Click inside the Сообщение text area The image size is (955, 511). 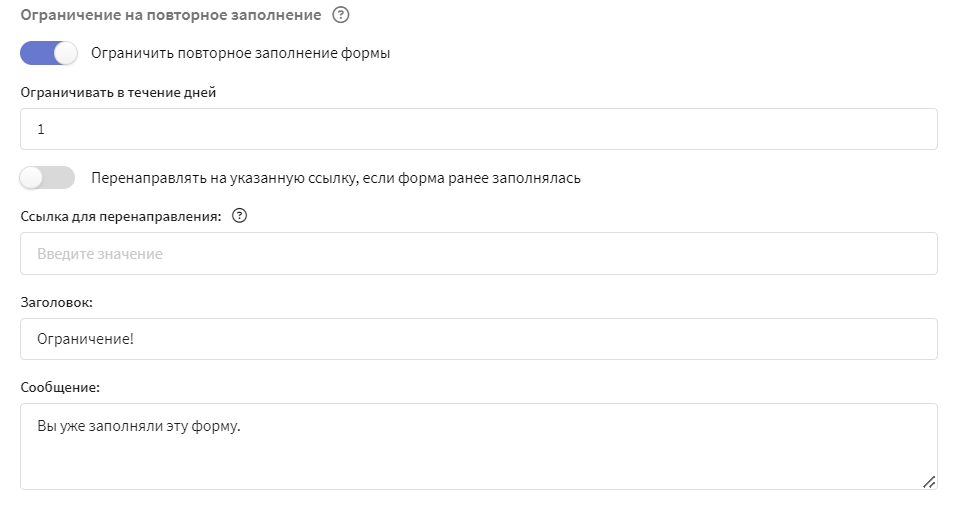[479, 446]
